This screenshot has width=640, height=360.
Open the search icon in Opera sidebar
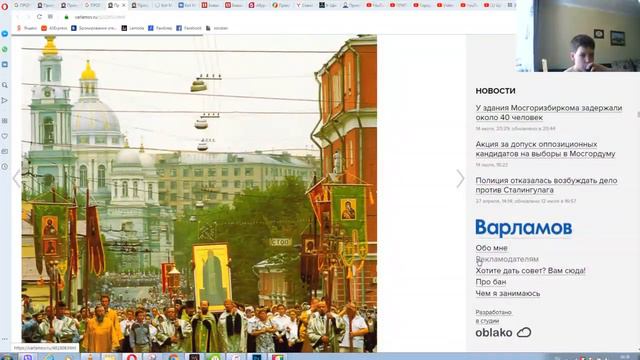pyautogui.click(x=5, y=85)
